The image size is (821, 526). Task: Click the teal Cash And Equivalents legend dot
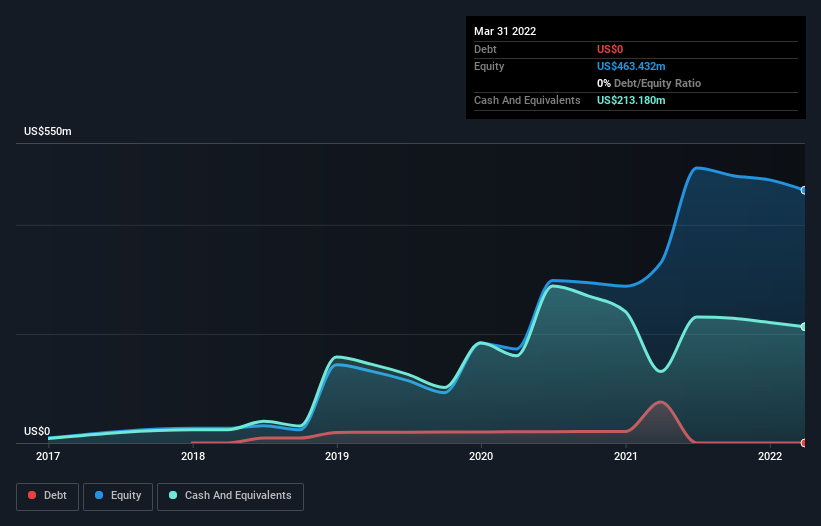pos(173,495)
